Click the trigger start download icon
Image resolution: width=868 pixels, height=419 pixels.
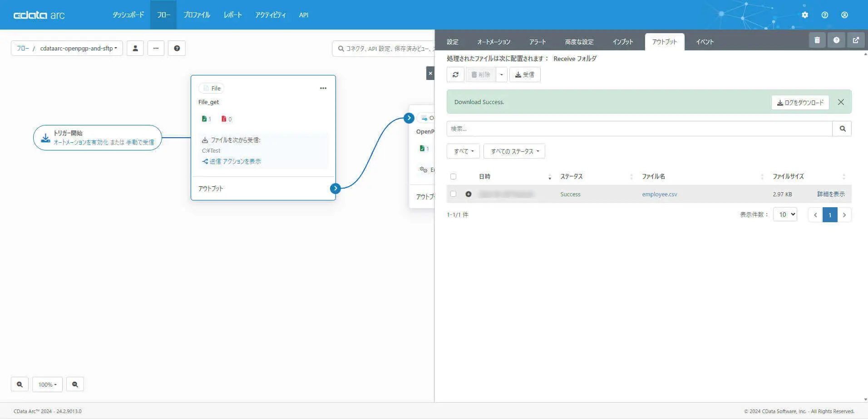45,138
